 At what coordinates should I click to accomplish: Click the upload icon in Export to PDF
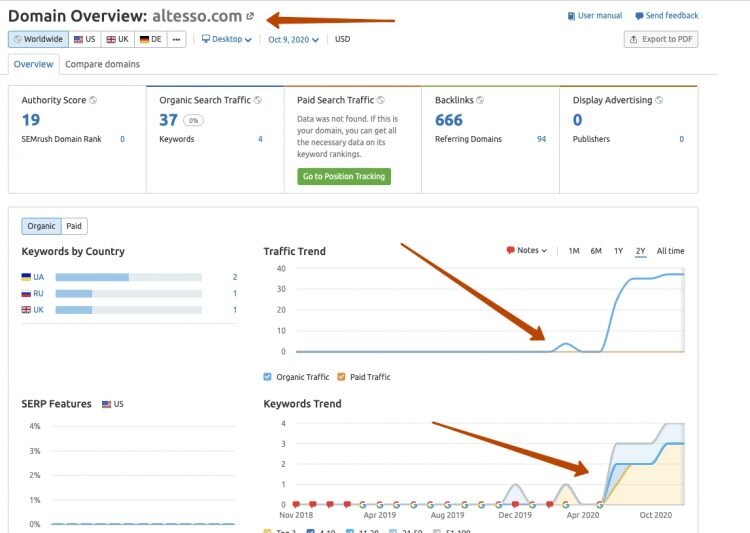click(633, 39)
